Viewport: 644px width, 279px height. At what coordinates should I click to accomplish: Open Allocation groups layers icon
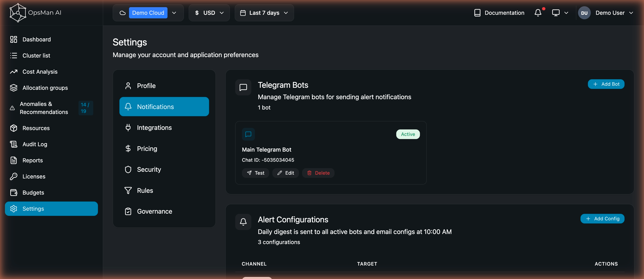[13, 88]
